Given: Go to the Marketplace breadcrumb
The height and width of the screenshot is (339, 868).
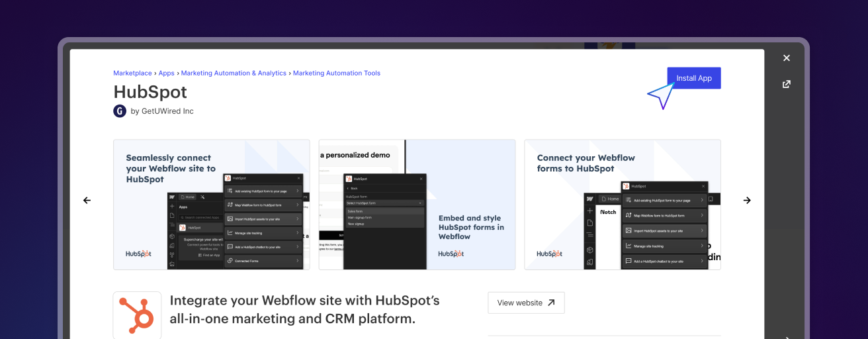Looking at the screenshot, I should click(x=132, y=73).
